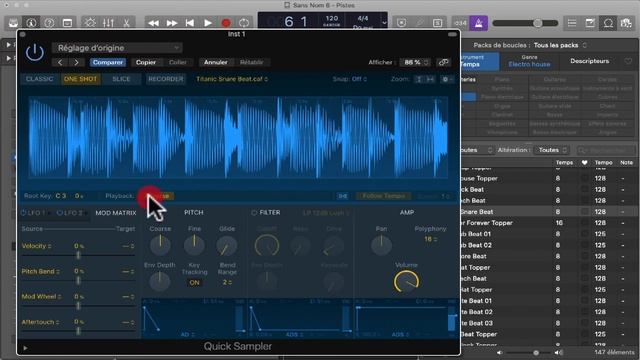
Task: Open the Mod Wheel source dropdown
Action: coord(41,297)
